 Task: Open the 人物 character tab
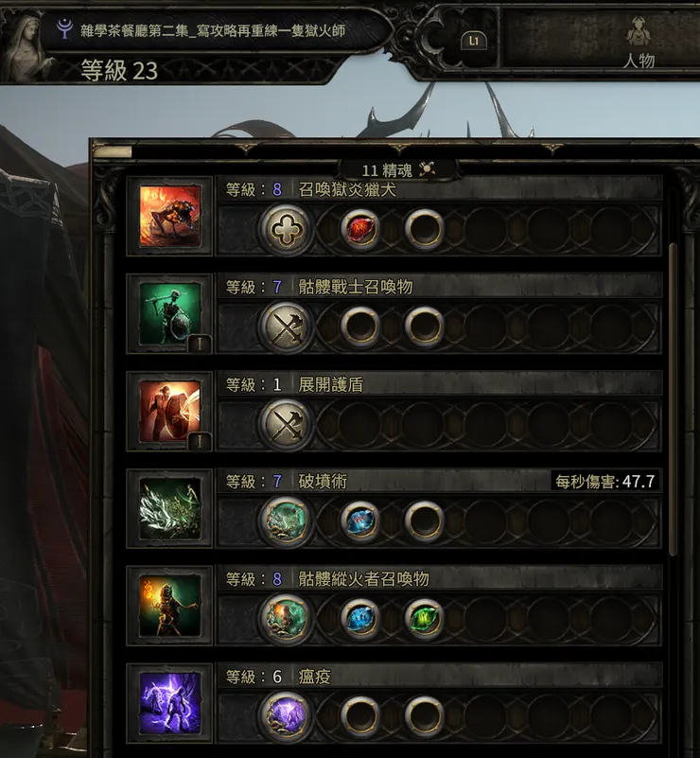pyautogui.click(x=639, y=44)
